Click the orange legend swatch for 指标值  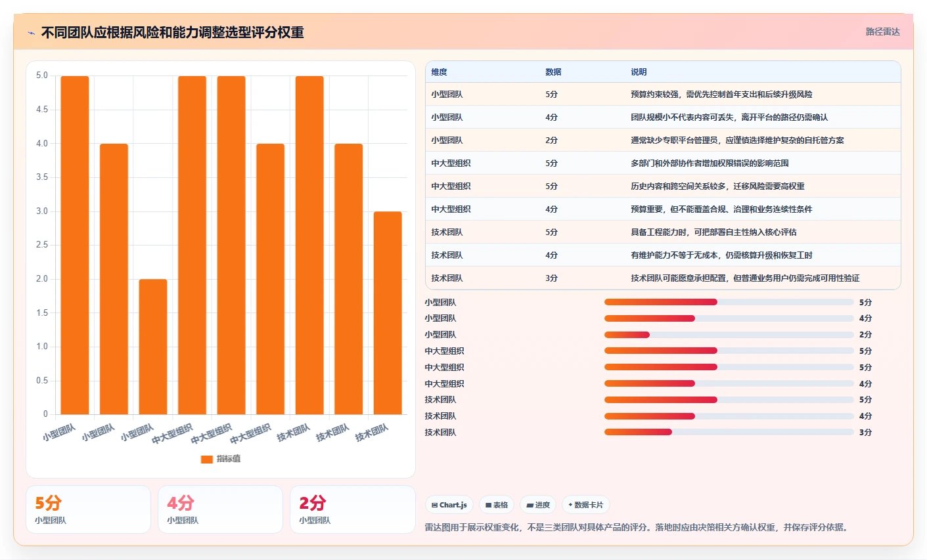point(207,459)
